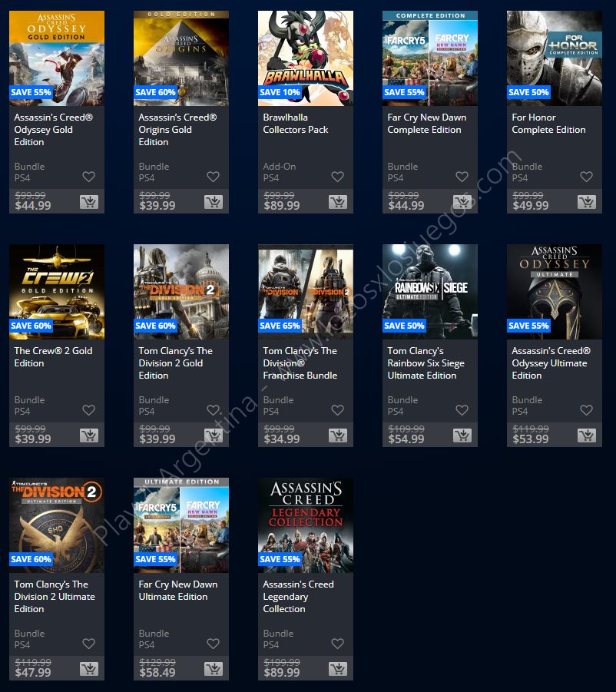Wishlist Assassin's Creed Origins Gold Edition heart
616x692 pixels.
tap(213, 177)
